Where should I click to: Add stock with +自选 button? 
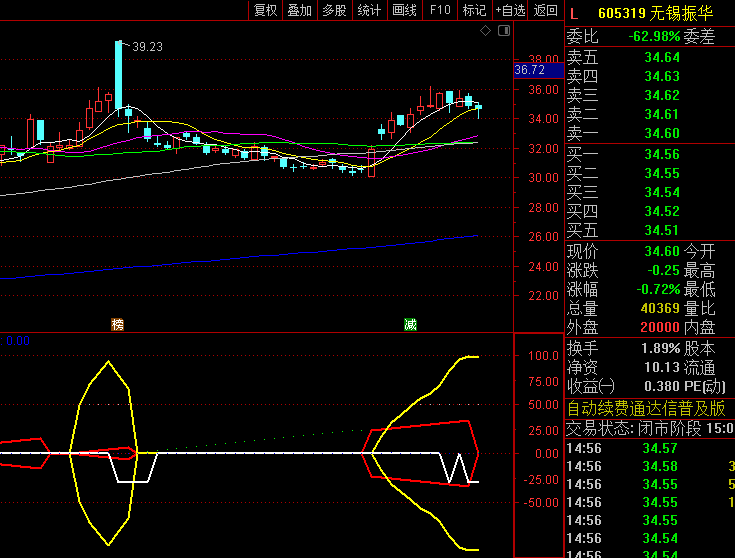(x=510, y=10)
